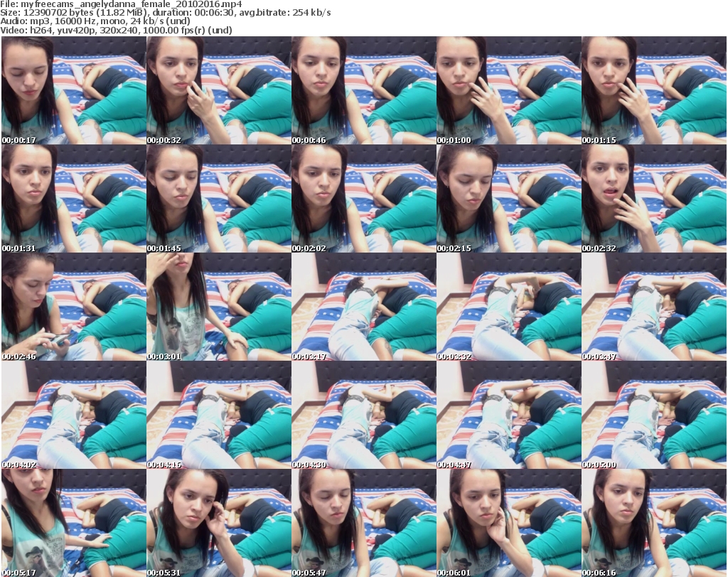Open the 00:03:32 thumbnail
Viewport: 728px width, 577px height.
508,307
